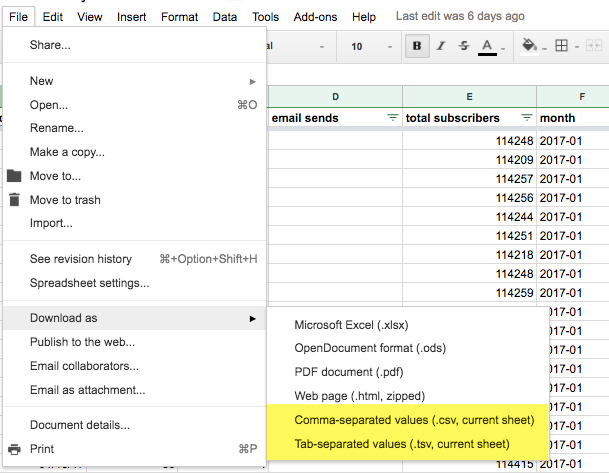Choose Publish to the web...

coord(134,342)
